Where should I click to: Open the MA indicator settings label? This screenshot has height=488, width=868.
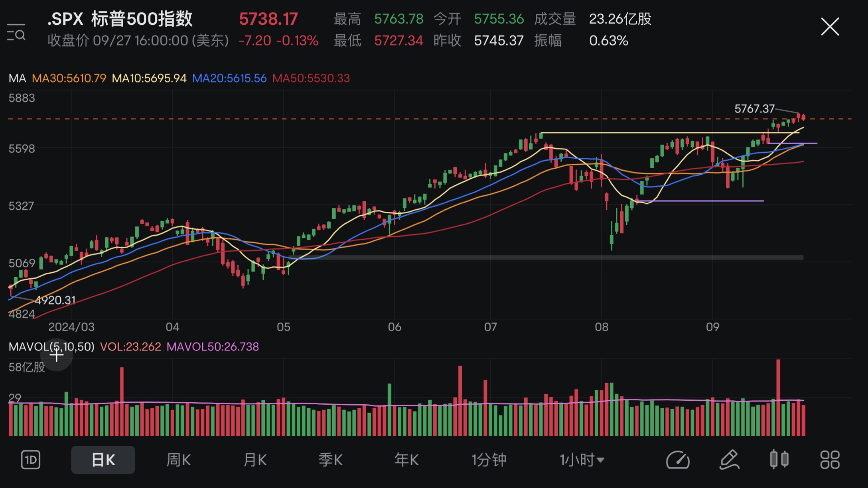pos(17,78)
